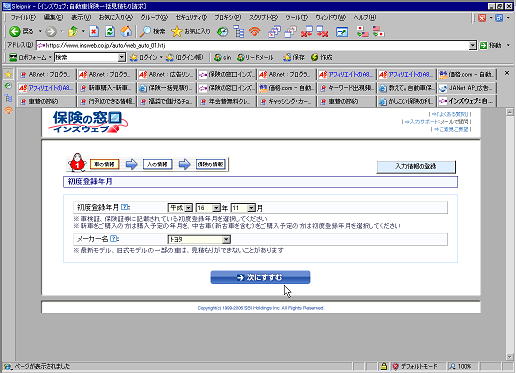Click the grey Forward arrow button
This screenshot has height=373, width=516.
pos(51,32)
